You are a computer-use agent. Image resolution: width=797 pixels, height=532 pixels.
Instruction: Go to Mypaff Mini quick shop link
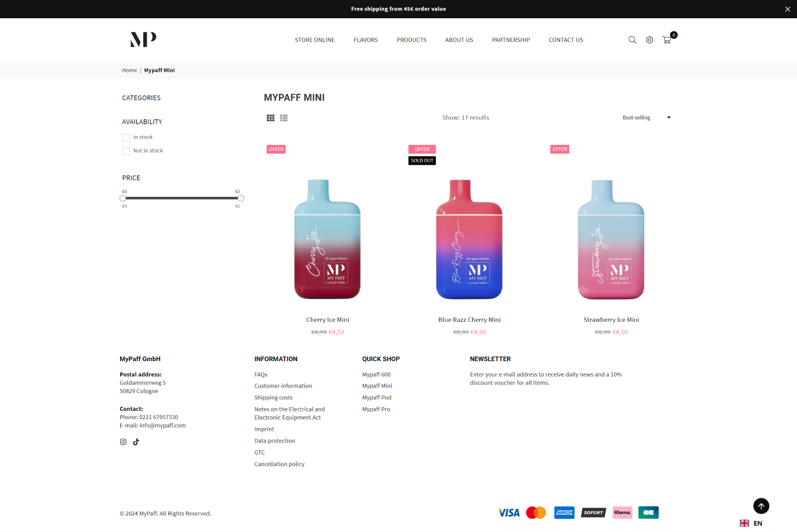tap(377, 386)
